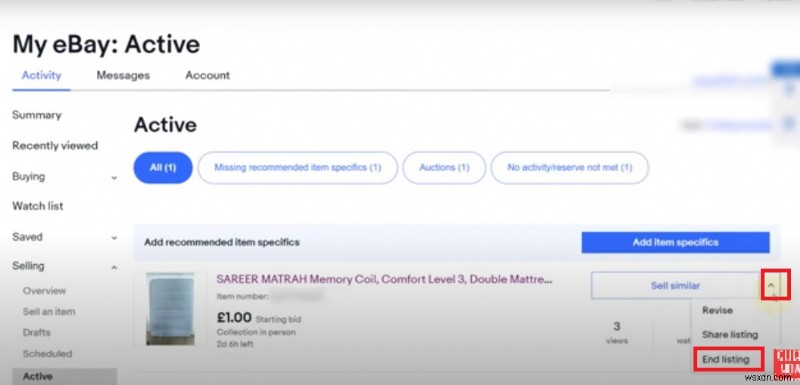Open Watch list in the sidebar
The width and height of the screenshot is (800, 385).
click(x=38, y=206)
